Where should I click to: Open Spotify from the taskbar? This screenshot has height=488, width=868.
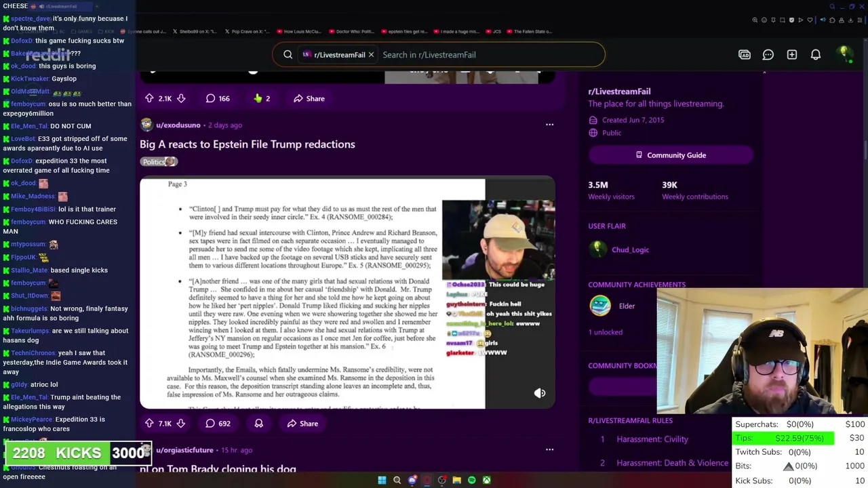point(472,480)
